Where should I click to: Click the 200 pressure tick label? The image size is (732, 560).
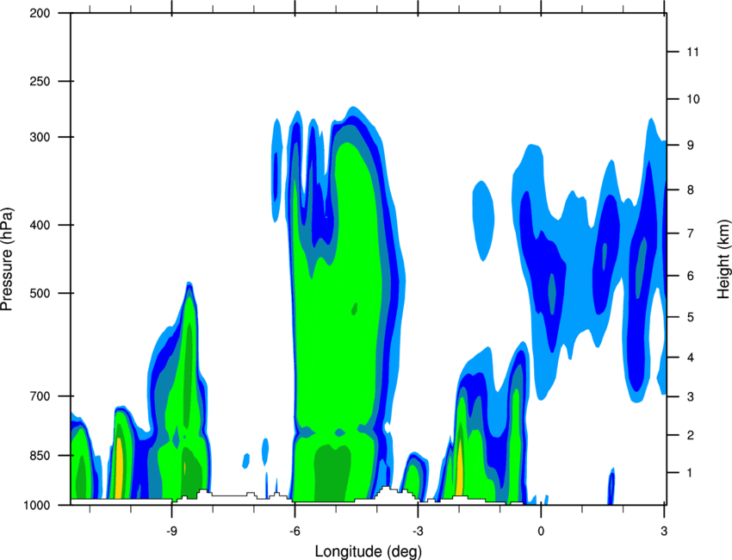coord(40,13)
